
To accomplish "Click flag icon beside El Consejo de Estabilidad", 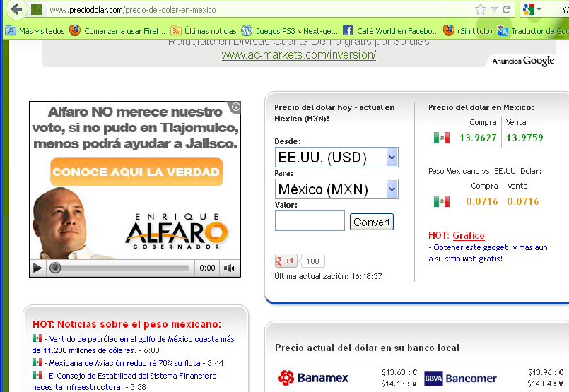I will click(x=37, y=374).
